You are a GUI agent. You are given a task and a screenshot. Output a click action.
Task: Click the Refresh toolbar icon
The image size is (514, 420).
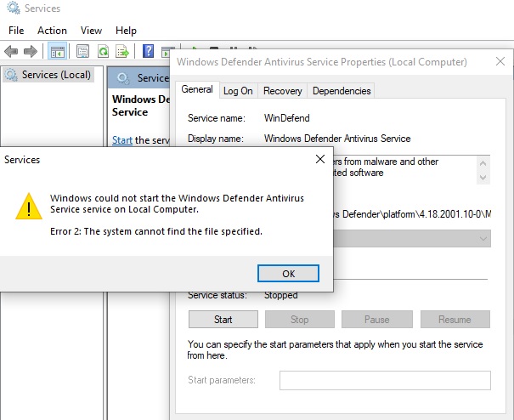pos(103,52)
